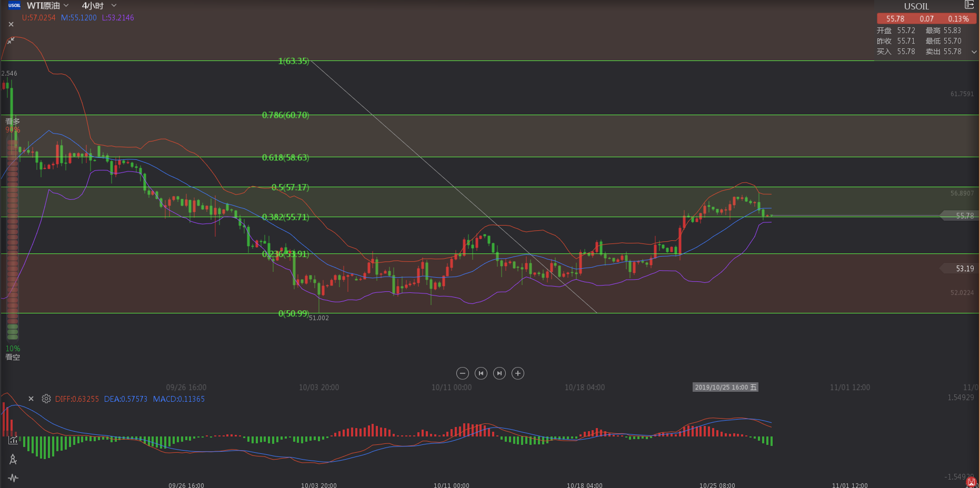Viewport: 980px width, 488px height.
Task: Close the MACD indicator panel
Action: pyautogui.click(x=31, y=399)
